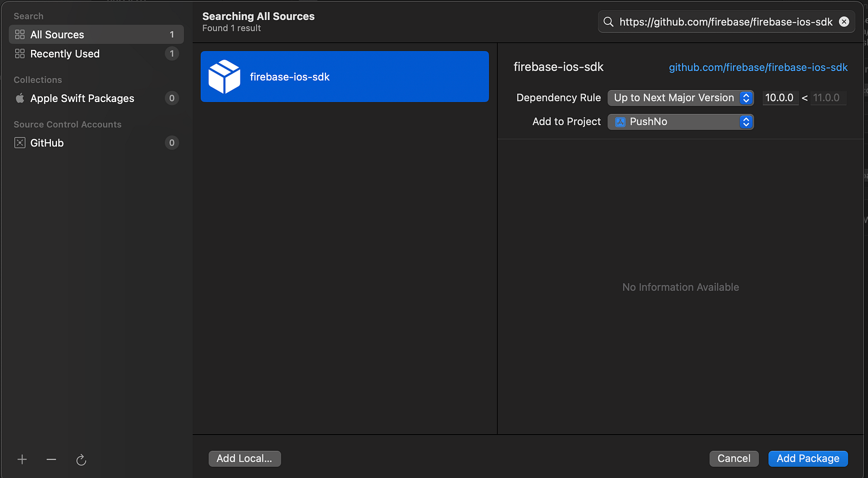Image resolution: width=868 pixels, height=478 pixels.
Task: Click the Add to Project label
Action: [x=567, y=122]
